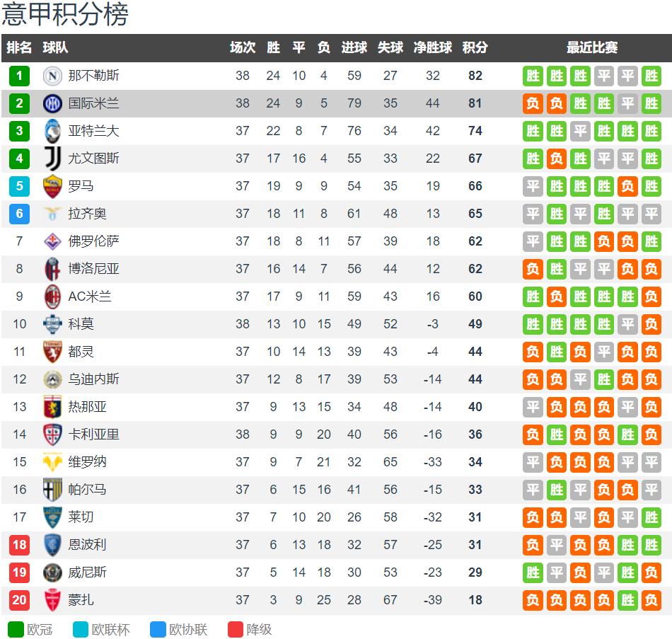Sort by 积分 column header
Image resolution: width=672 pixels, height=639 pixels.
475,47
